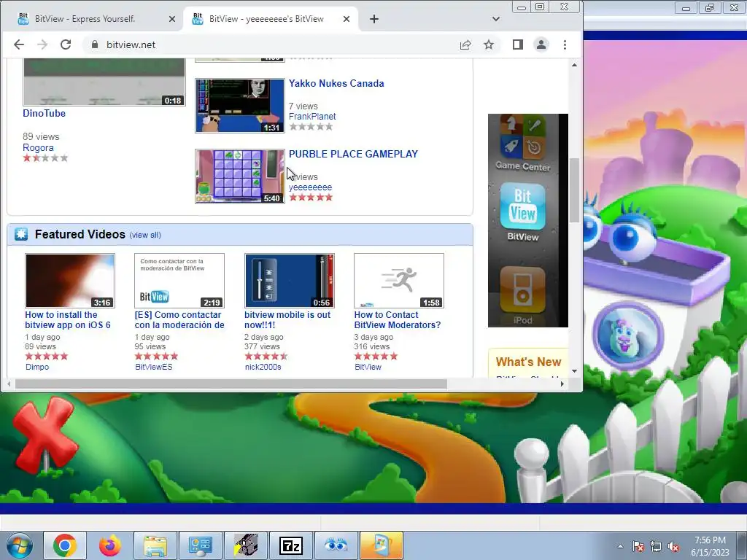Visit the Rogora channel link
Screen dimensions: 747x560
[x=38, y=147]
